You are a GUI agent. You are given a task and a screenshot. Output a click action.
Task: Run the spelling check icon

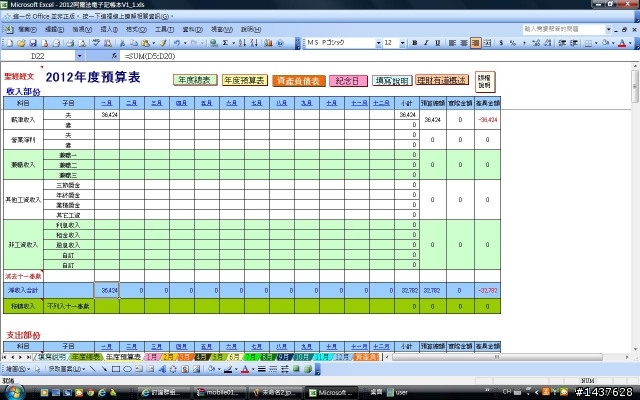[96, 43]
